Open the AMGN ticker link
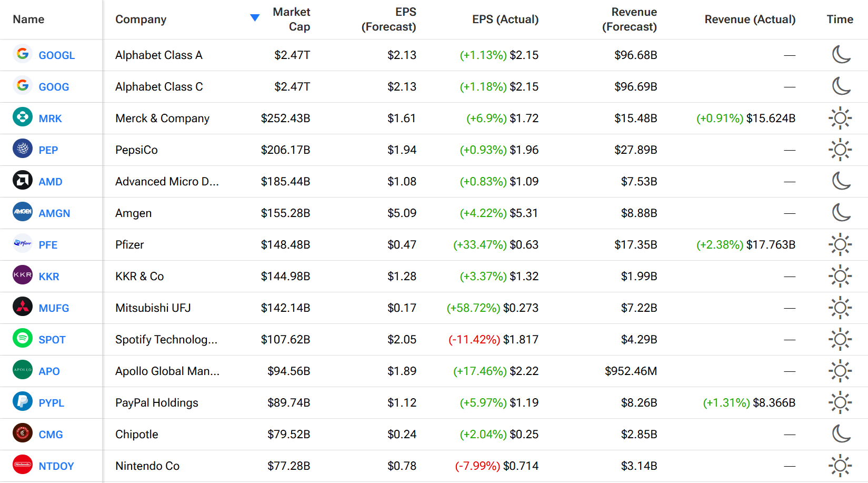The image size is (868, 483). [x=54, y=213]
